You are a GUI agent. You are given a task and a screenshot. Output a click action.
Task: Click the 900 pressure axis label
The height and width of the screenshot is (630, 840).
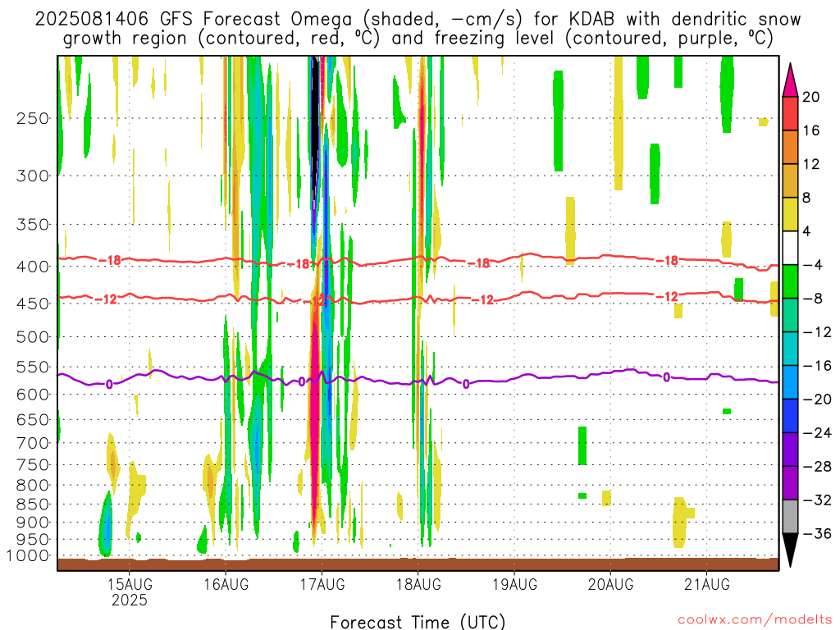[x=33, y=523]
